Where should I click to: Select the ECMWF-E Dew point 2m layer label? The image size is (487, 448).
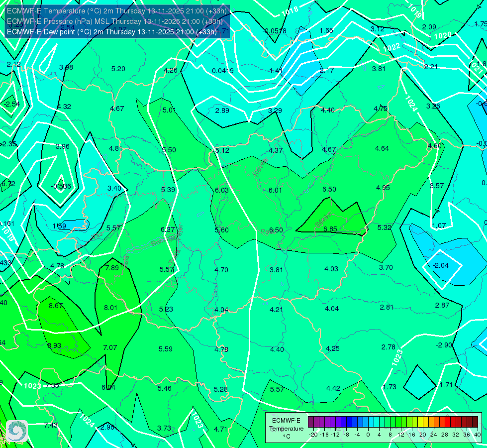coord(112,32)
